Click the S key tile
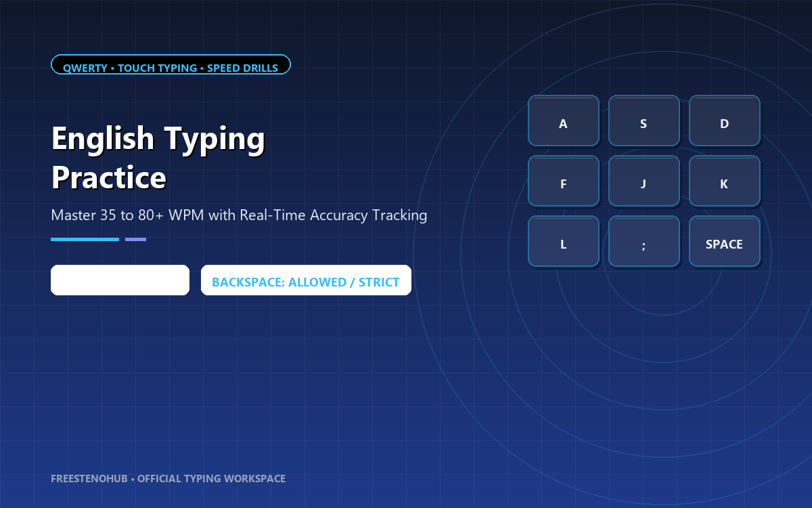The width and height of the screenshot is (812, 508). pos(644,121)
